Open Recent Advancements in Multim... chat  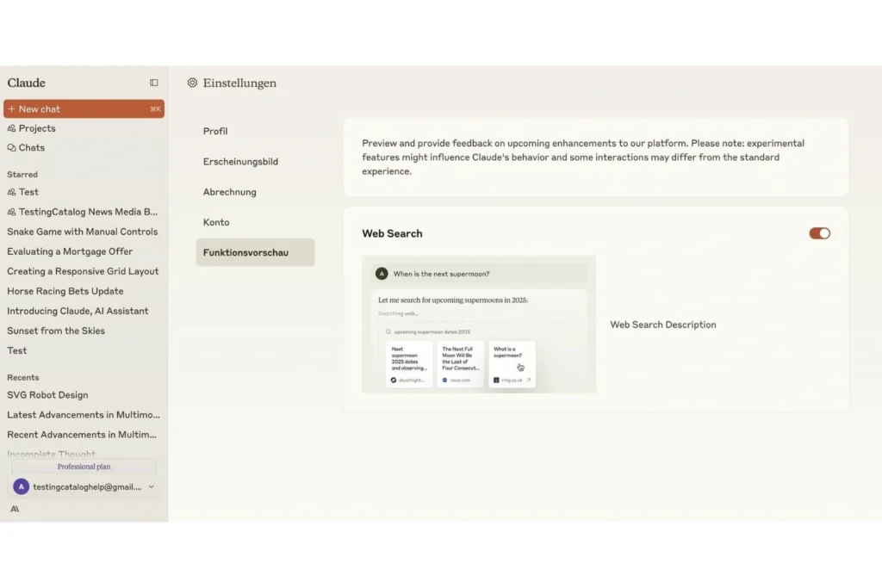[x=82, y=435]
